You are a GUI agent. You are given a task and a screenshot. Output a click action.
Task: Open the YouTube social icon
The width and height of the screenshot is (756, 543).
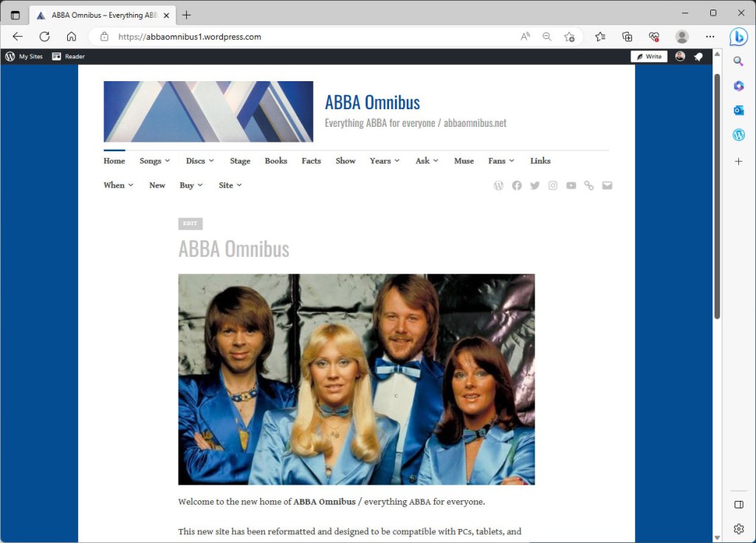click(x=571, y=186)
